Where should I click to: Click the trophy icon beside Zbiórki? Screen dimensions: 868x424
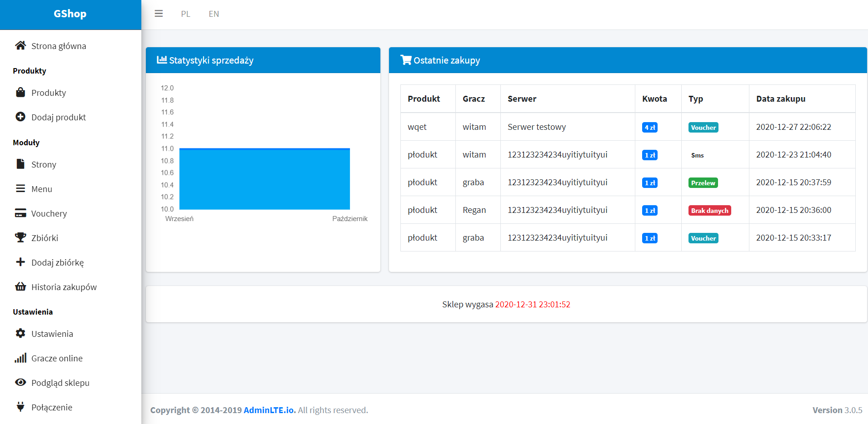pos(20,237)
